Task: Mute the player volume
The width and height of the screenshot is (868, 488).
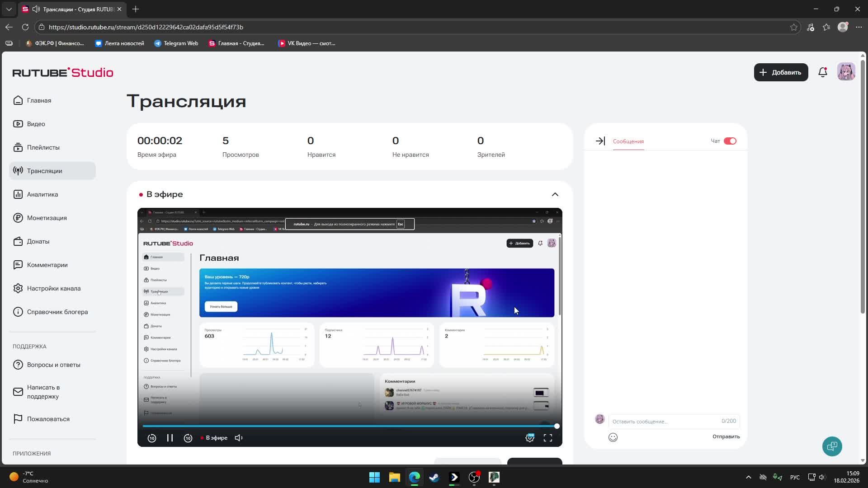Action: click(238, 437)
